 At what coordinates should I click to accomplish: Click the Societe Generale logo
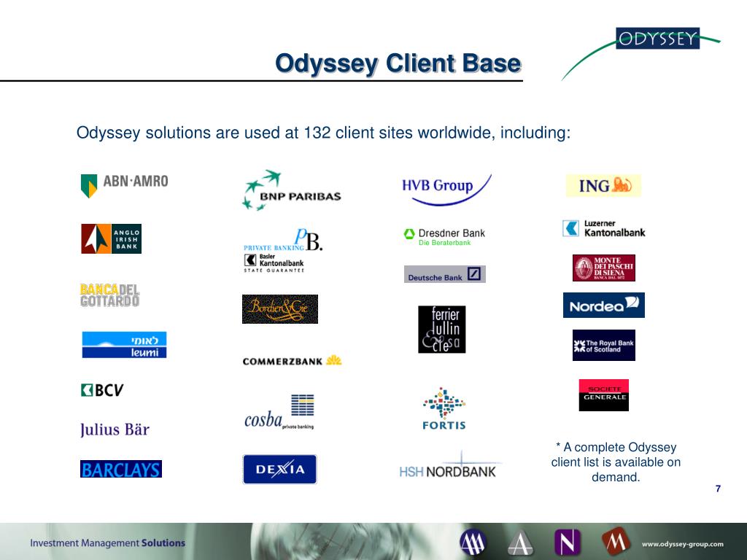coord(603,395)
